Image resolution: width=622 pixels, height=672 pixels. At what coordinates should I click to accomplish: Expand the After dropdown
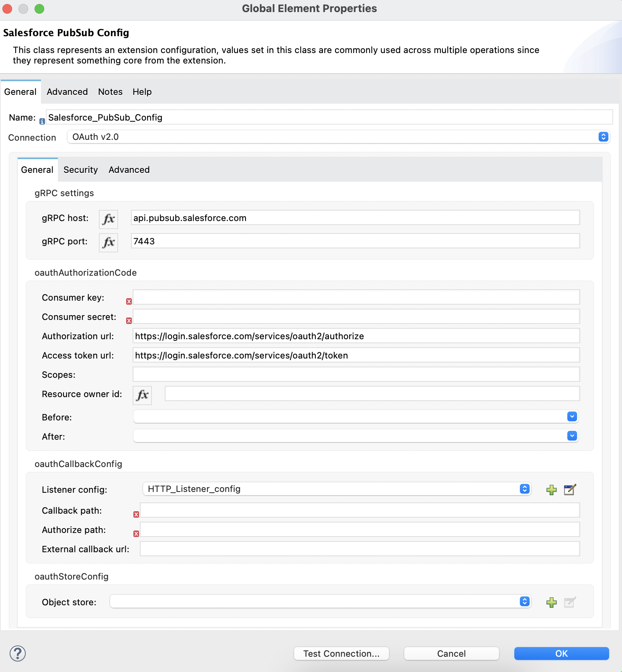[x=356, y=436]
